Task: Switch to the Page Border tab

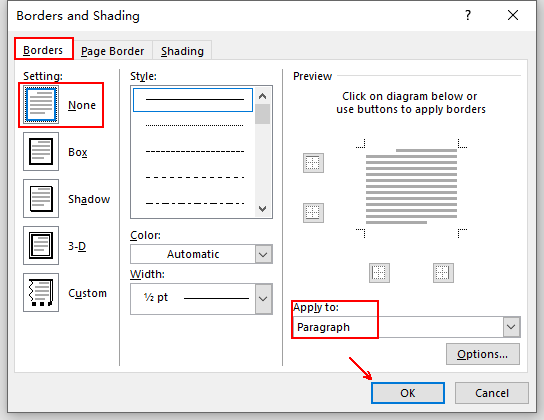Action: pos(112,51)
